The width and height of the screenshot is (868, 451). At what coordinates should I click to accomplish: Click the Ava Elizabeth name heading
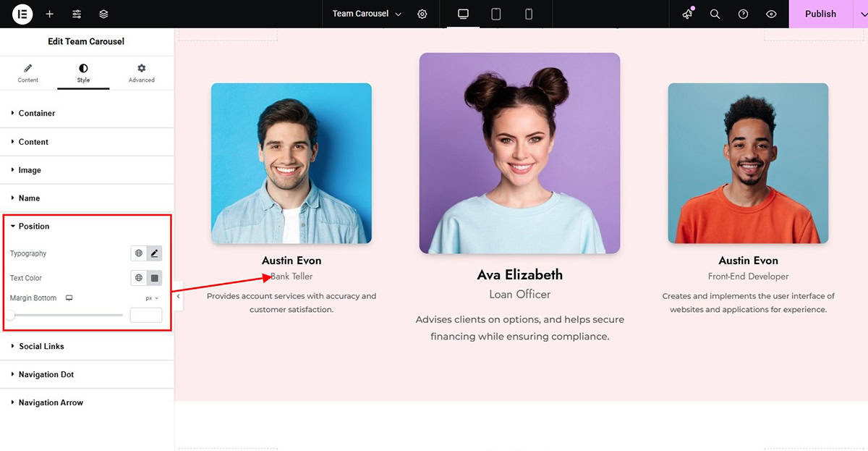519,274
